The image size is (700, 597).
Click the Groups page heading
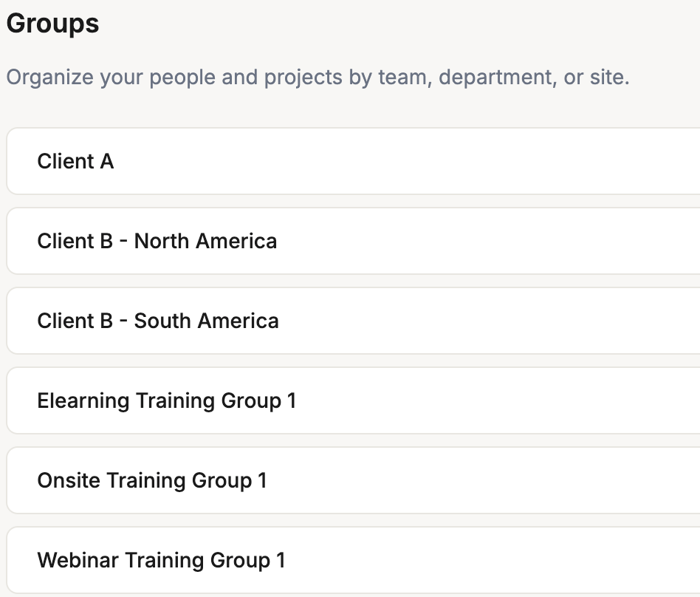[52, 24]
